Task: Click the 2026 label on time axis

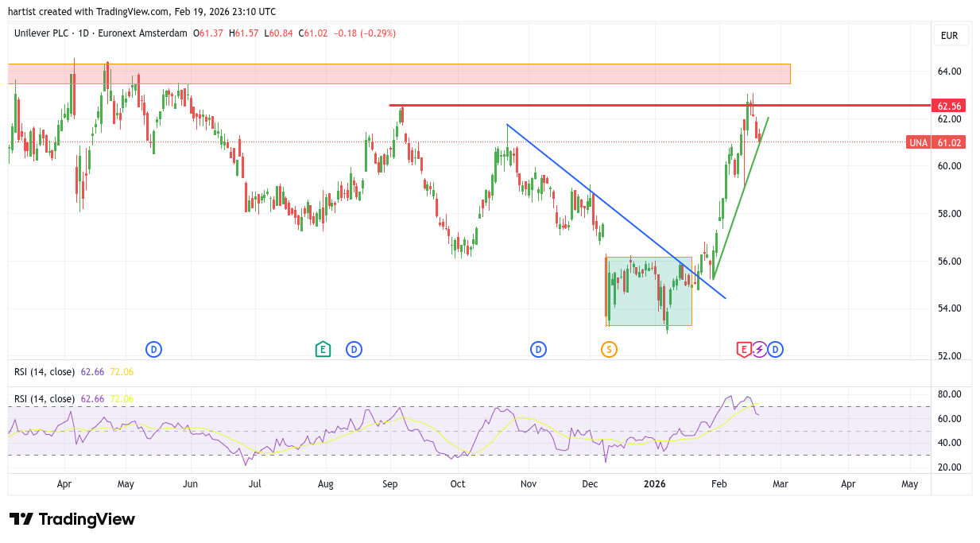Action: (654, 483)
